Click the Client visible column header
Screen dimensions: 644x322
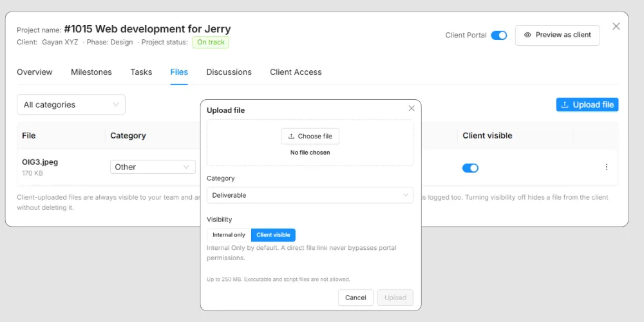pos(487,135)
